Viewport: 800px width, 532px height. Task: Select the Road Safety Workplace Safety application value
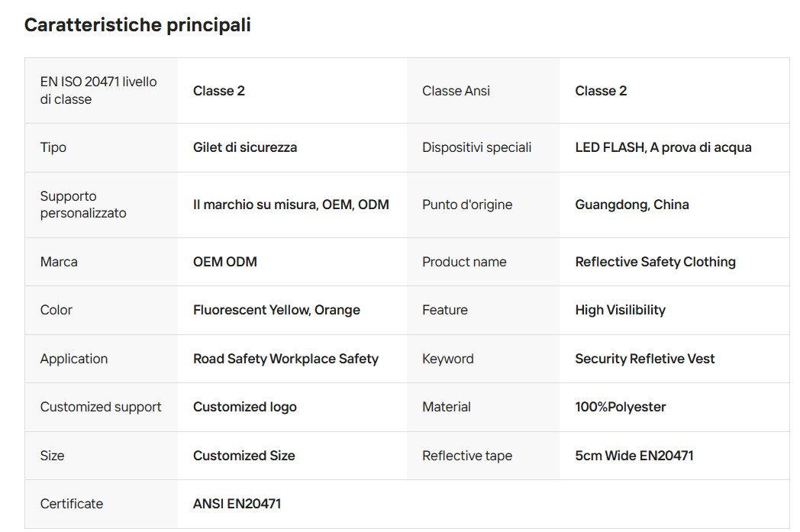pyautogui.click(x=285, y=359)
